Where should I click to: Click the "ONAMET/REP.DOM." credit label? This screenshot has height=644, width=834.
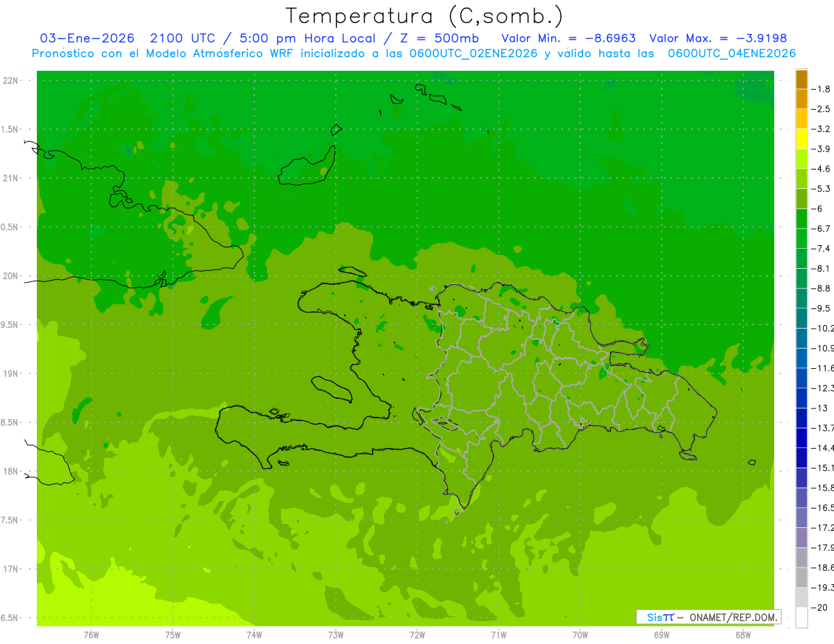733,617
